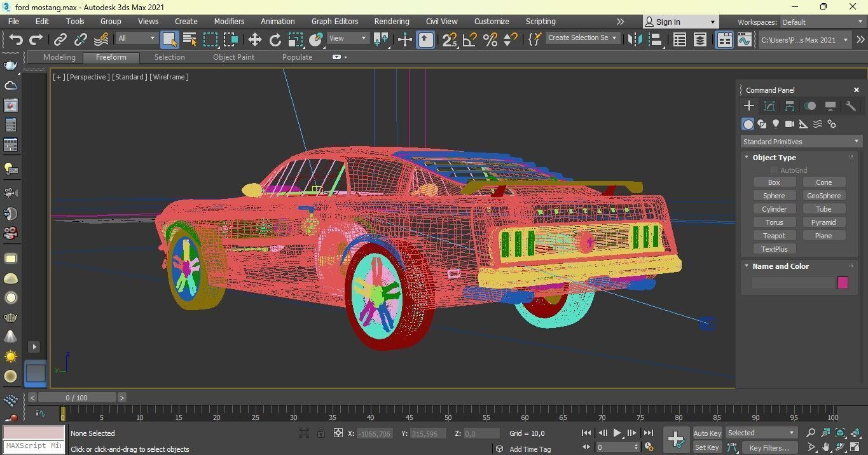The height and width of the screenshot is (455, 868).
Task: Activate Select and Link tool
Action: [60, 39]
